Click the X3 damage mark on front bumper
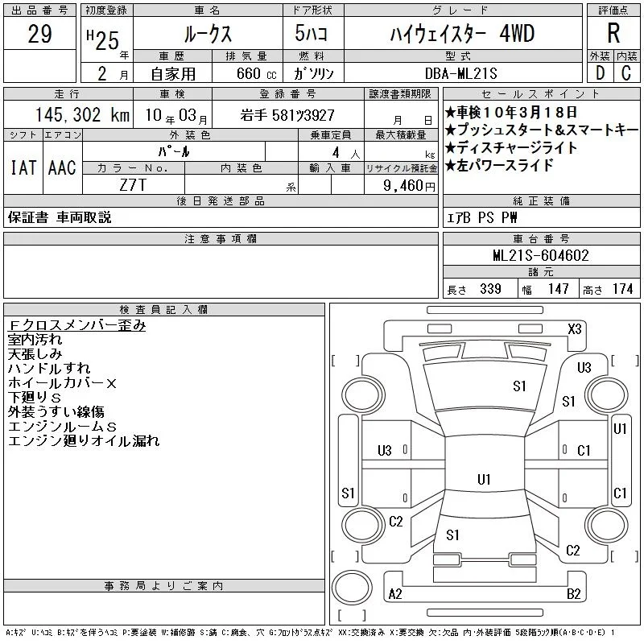Image resolution: width=644 pixels, height=644 pixels. pos(575,329)
